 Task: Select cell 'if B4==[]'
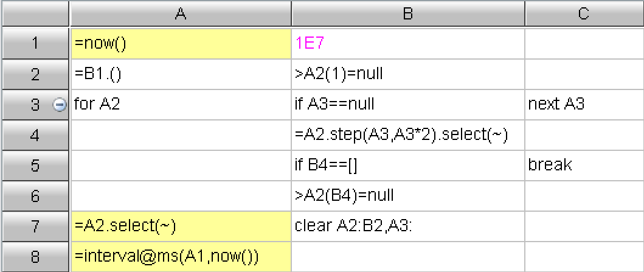(x=408, y=166)
